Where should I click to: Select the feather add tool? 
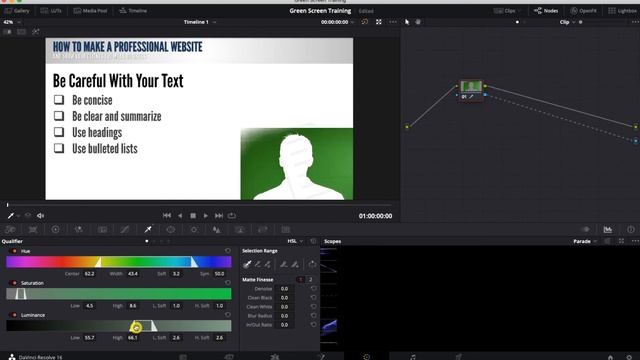[295, 264]
